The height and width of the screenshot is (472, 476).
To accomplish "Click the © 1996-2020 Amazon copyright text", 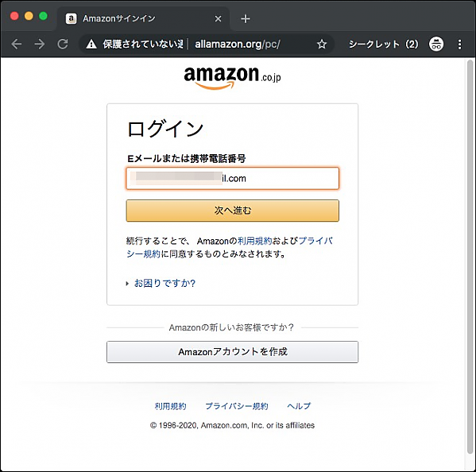I will [232, 425].
